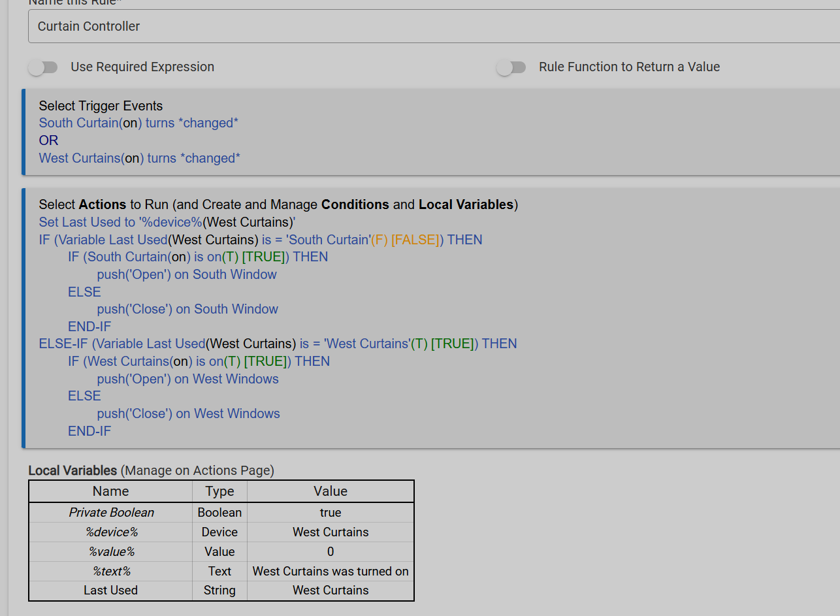The height and width of the screenshot is (616, 840).
Task: Click IF Variable Last Used = 'South Curtain' line
Action: coord(261,240)
